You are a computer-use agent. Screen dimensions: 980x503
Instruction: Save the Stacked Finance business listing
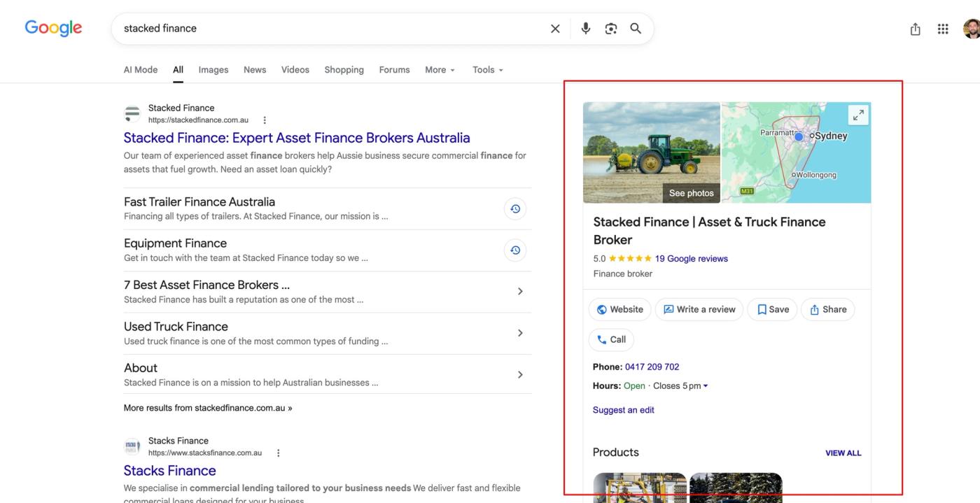tap(772, 309)
